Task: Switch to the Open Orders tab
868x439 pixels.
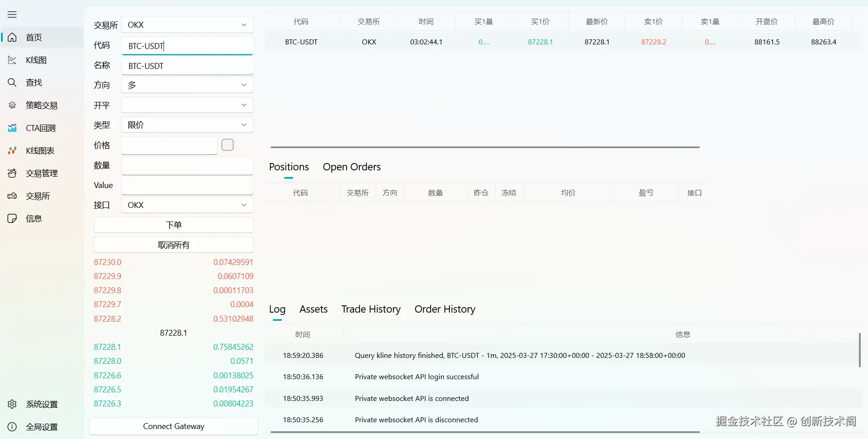Action: 352,167
